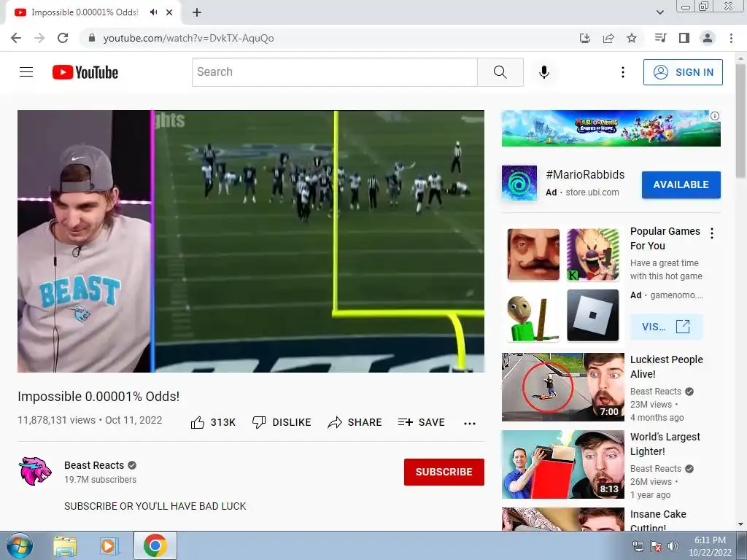Open the ice cream clown game thumbnail
Image resolution: width=747 pixels, height=560 pixels.
pos(593,254)
